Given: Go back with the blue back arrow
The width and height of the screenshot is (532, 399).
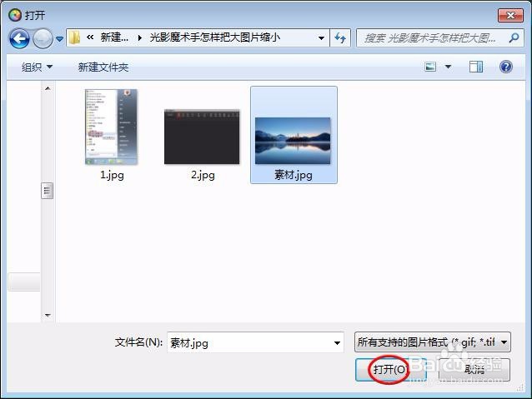Looking at the screenshot, I should point(19,38).
